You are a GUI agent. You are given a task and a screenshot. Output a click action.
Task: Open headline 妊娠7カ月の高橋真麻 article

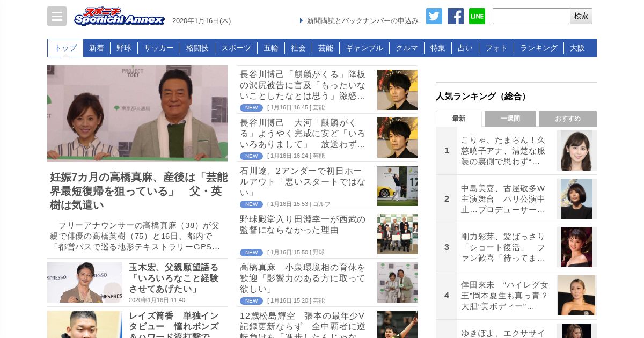[138, 191]
